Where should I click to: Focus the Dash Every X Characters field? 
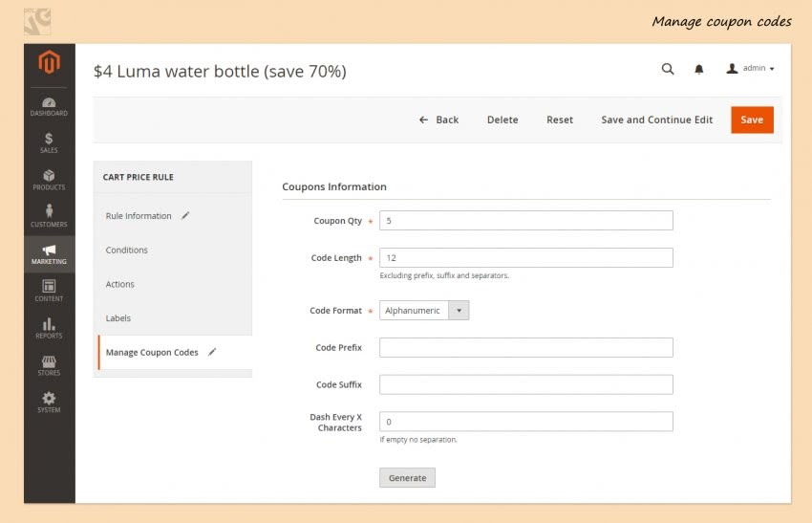(526, 422)
